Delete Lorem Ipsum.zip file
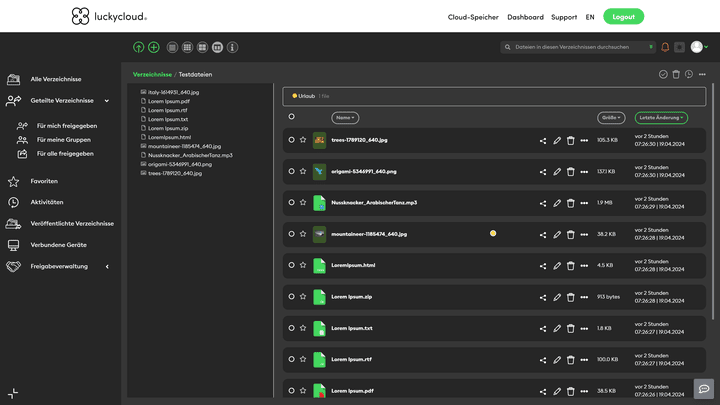 pos(570,297)
